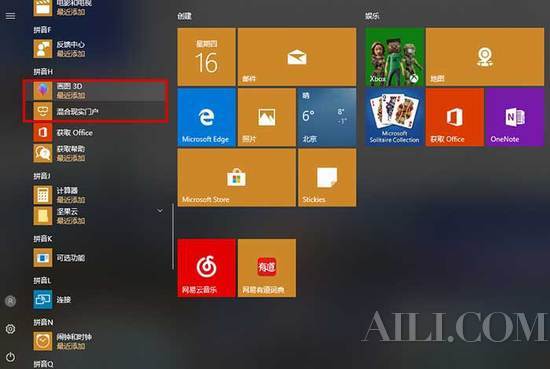Open Settings via the gear icon
Viewport: 550px width, 369px height.
pos(11,329)
